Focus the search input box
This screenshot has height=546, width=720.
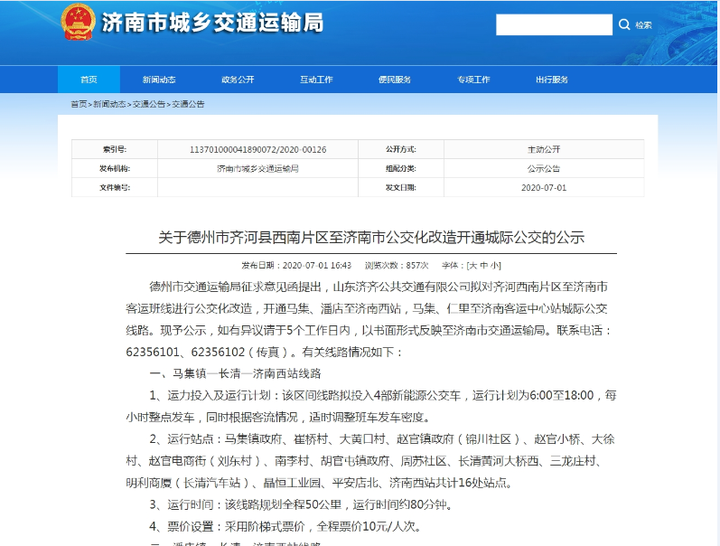(x=554, y=24)
